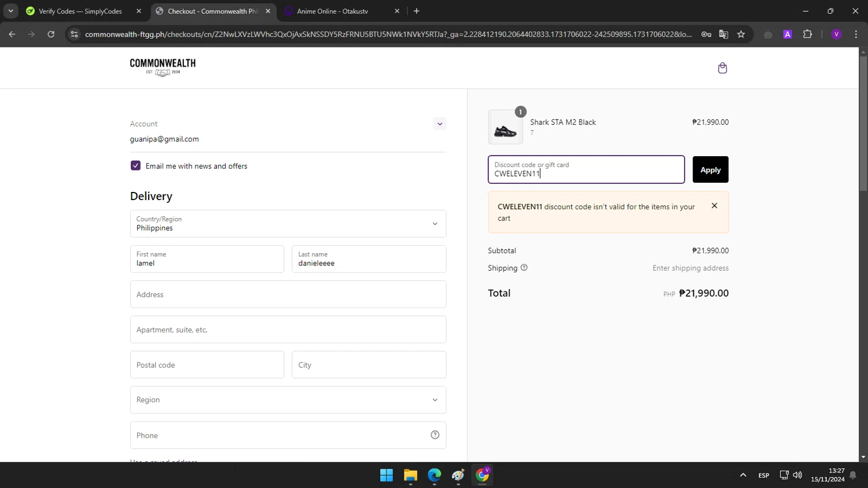
Task: Uncheck Email me with news and offers
Action: (135, 165)
